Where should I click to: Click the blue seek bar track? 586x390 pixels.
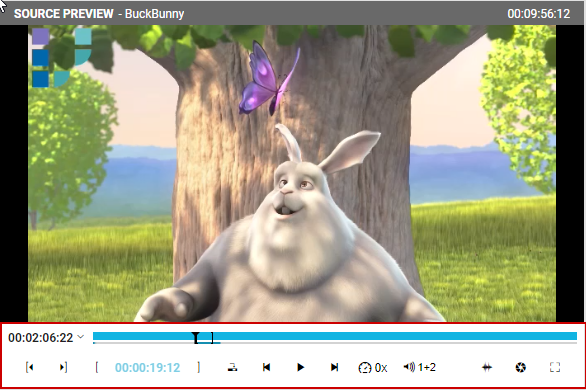pos(335,336)
